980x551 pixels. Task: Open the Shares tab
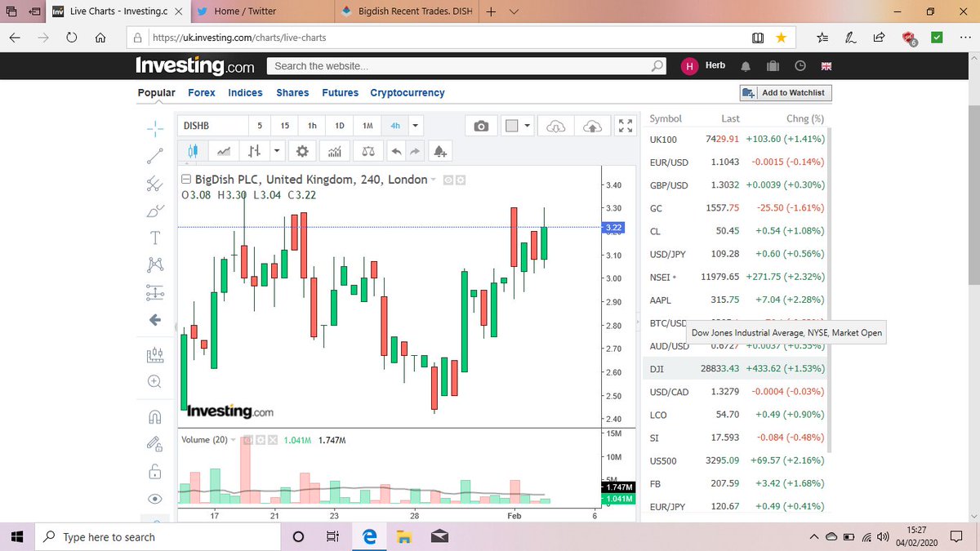coord(292,93)
